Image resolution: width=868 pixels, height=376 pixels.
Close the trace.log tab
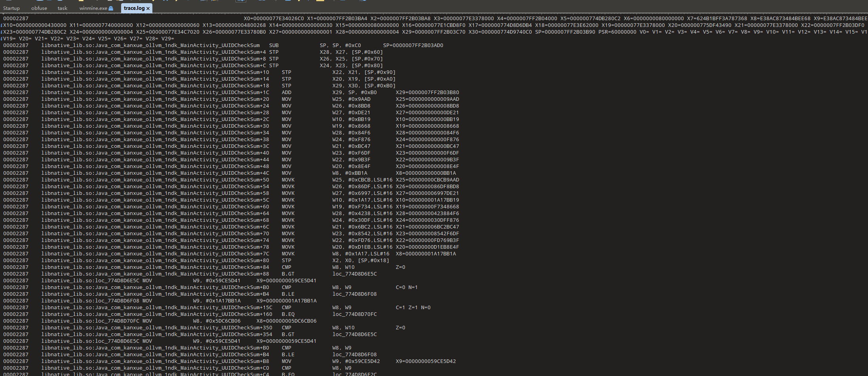(148, 8)
